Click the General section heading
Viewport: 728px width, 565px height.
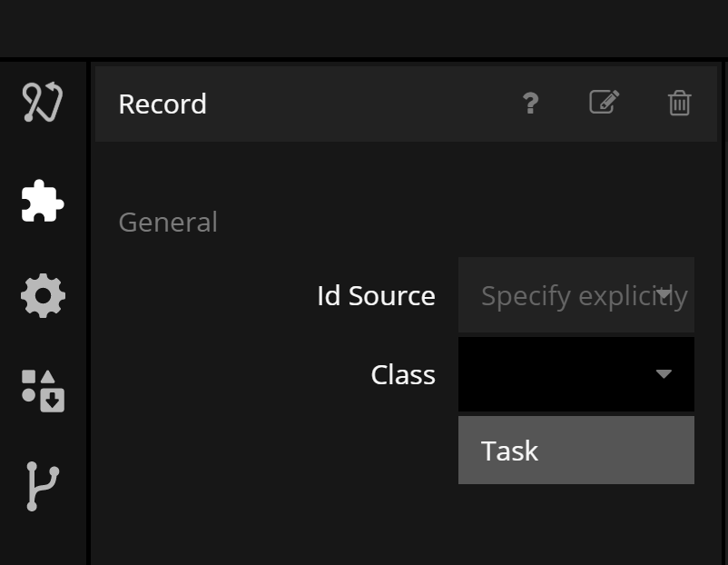click(168, 223)
